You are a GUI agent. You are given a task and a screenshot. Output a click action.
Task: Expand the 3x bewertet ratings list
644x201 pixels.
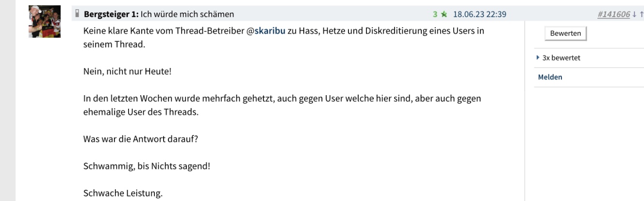click(561, 58)
